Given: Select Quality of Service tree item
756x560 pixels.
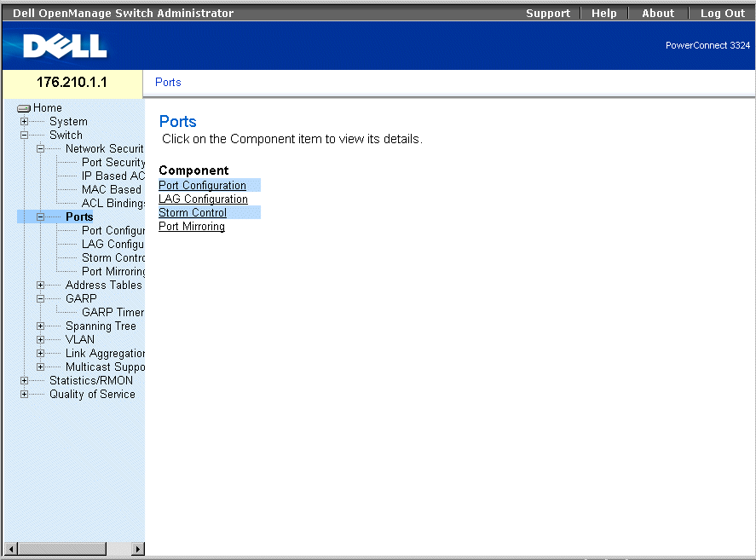Looking at the screenshot, I should pos(92,394).
